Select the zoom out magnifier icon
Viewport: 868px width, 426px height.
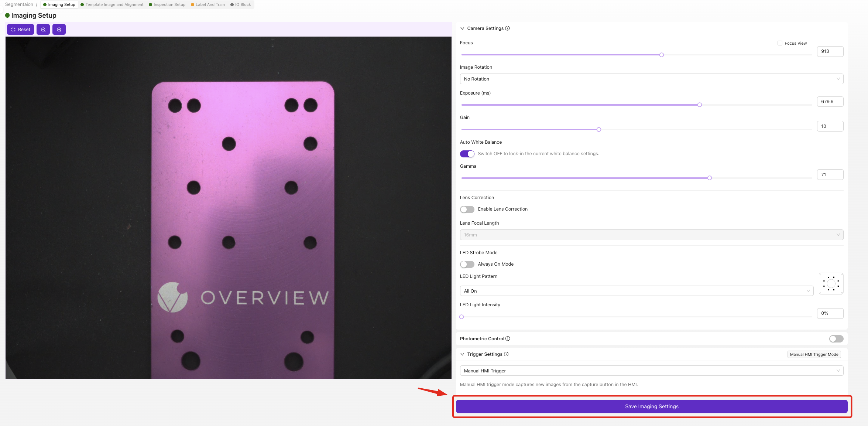point(43,29)
